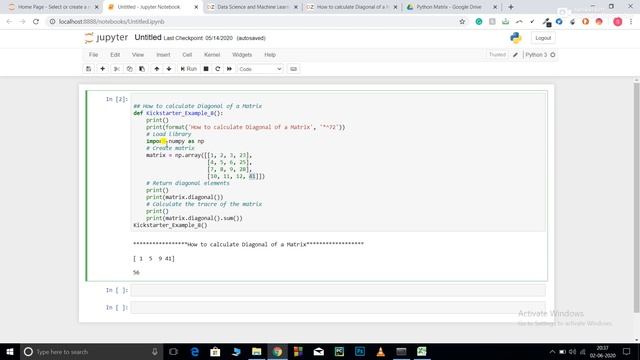The image size is (640, 360).
Task: Open the Widgets menu in Jupyter
Action: pos(242,55)
